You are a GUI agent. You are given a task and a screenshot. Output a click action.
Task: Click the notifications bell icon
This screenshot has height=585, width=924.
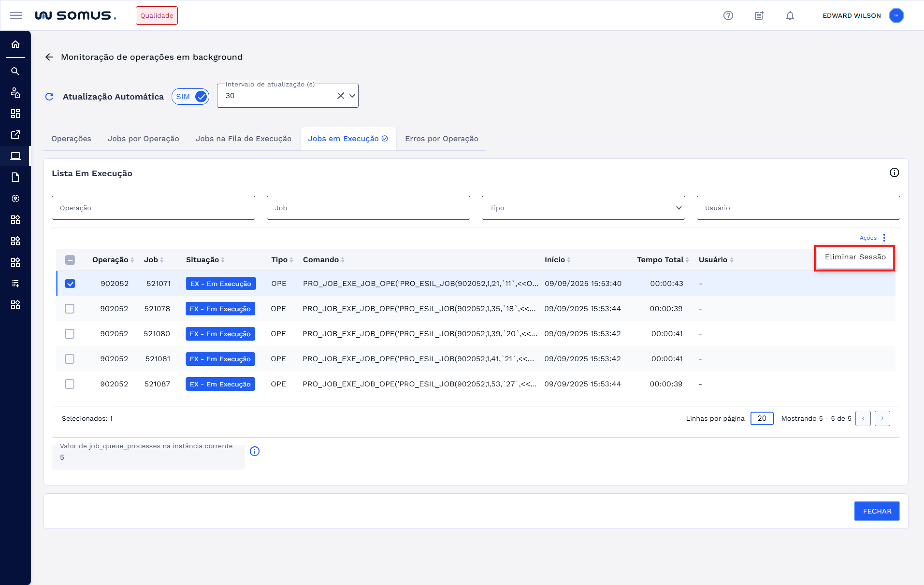(790, 16)
